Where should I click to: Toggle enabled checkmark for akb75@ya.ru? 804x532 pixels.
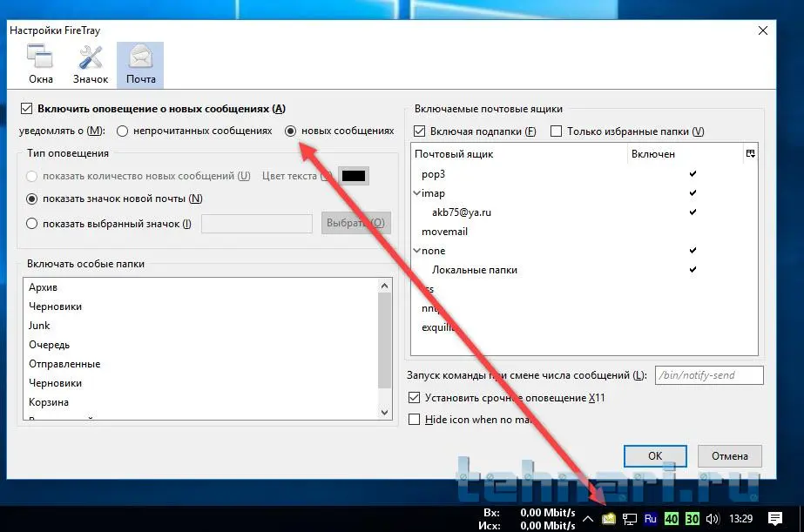[693, 212]
